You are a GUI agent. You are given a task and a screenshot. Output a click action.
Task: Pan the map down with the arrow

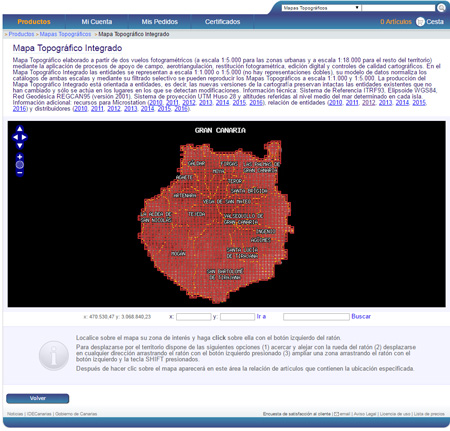pos(20,146)
